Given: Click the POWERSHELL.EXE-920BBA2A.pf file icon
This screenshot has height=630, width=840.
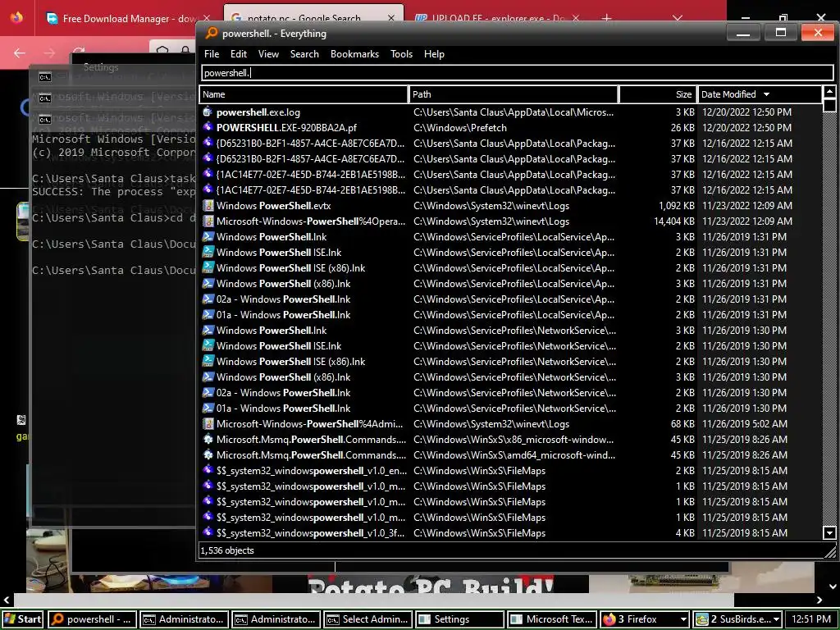Looking at the screenshot, I should pos(208,127).
